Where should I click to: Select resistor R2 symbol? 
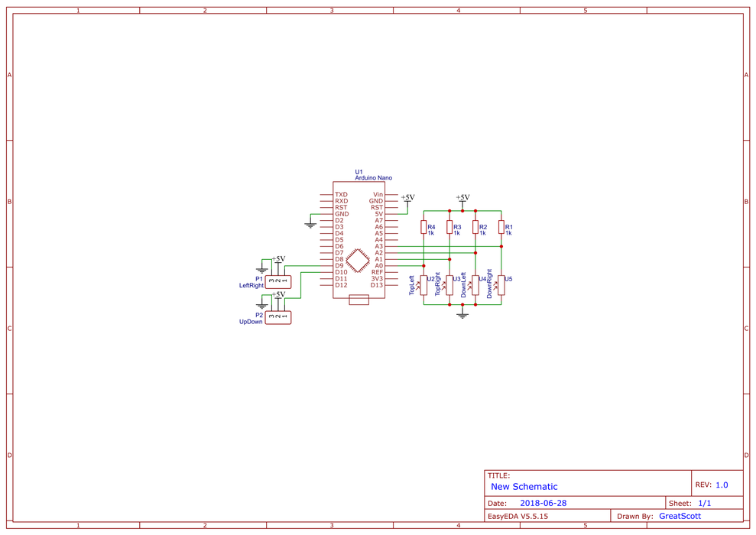[x=475, y=227]
